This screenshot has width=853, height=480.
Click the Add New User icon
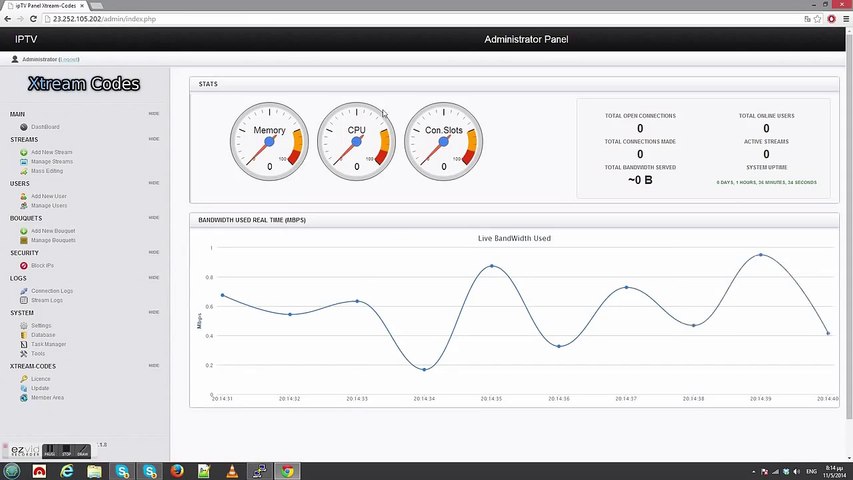[23, 196]
